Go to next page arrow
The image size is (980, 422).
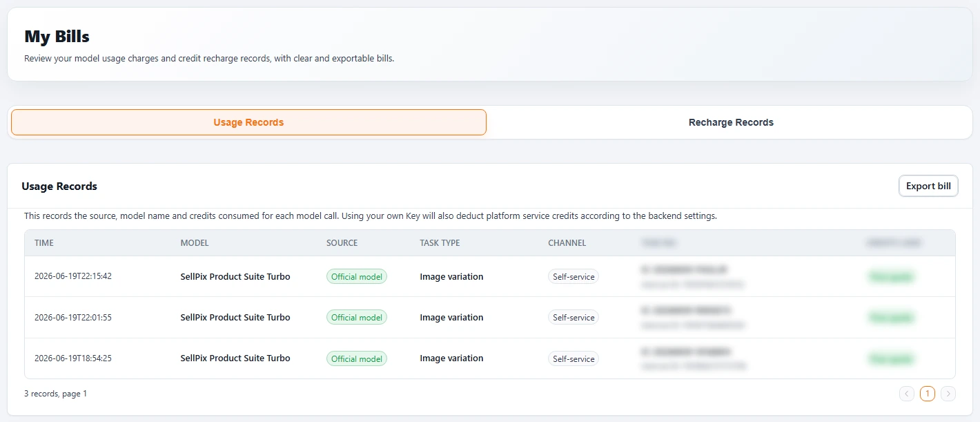pos(948,394)
